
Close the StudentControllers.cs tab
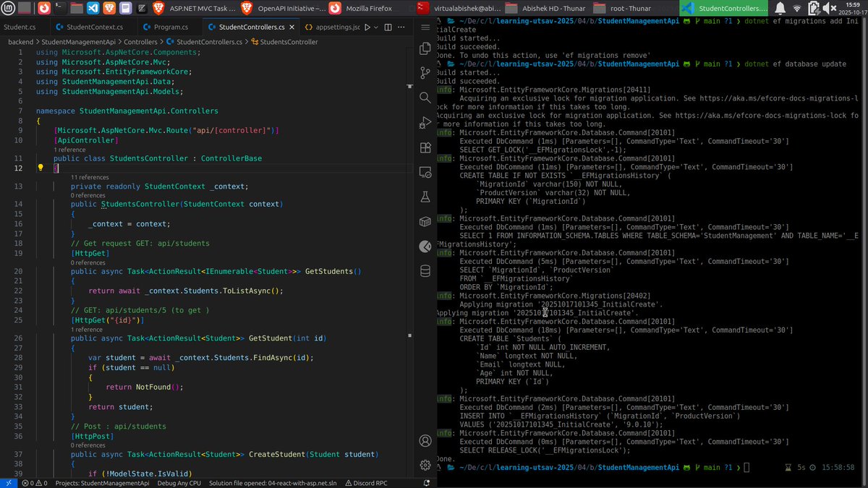point(292,27)
